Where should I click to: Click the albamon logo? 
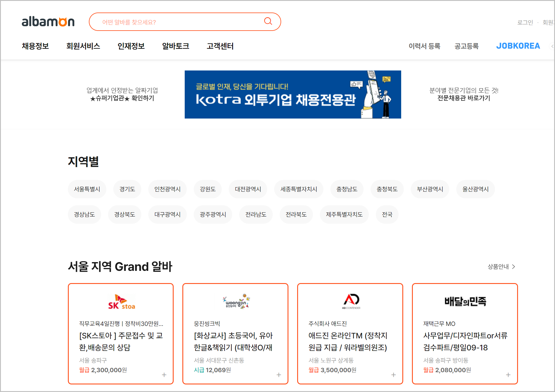point(48,22)
